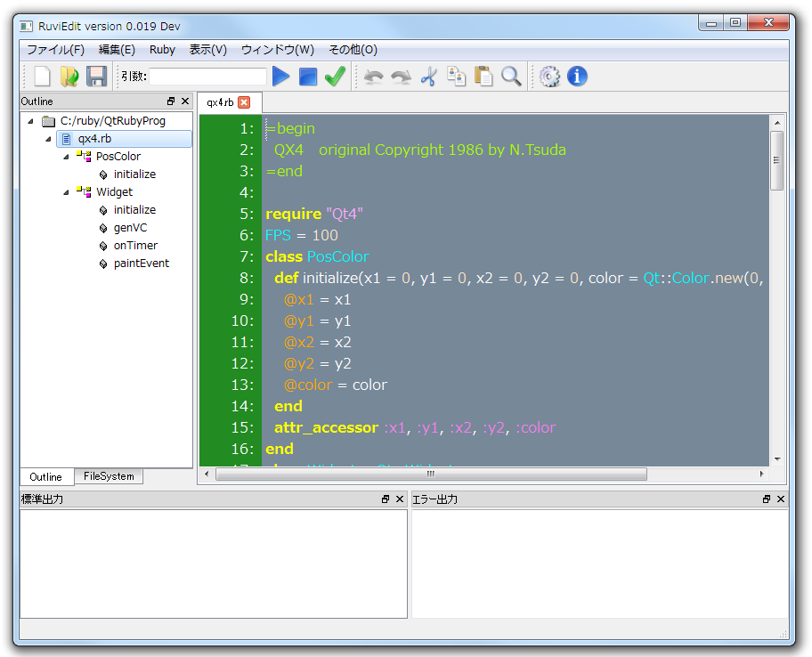Click the New file icon

pos(43,77)
